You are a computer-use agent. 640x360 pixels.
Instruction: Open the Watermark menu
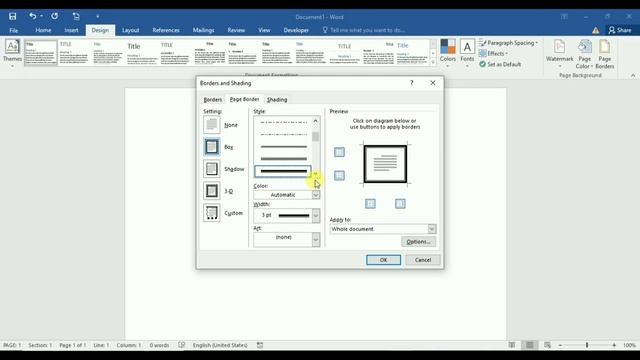559,54
